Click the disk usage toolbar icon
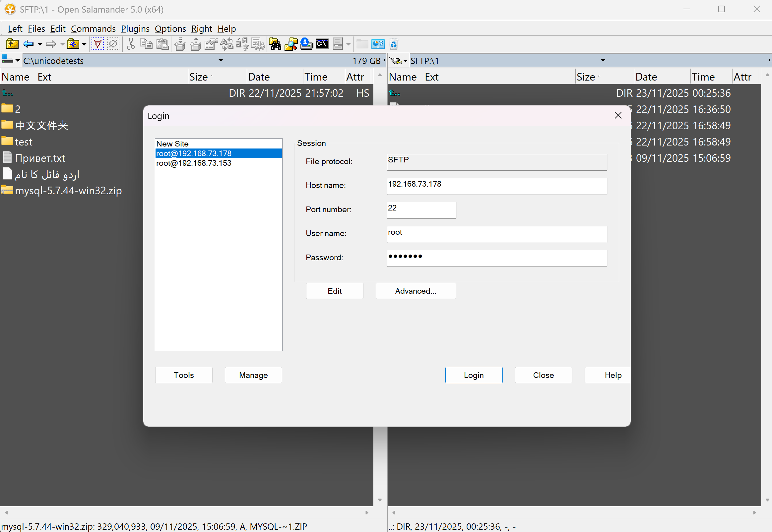Viewport: 772px width, 532px height. (378, 44)
